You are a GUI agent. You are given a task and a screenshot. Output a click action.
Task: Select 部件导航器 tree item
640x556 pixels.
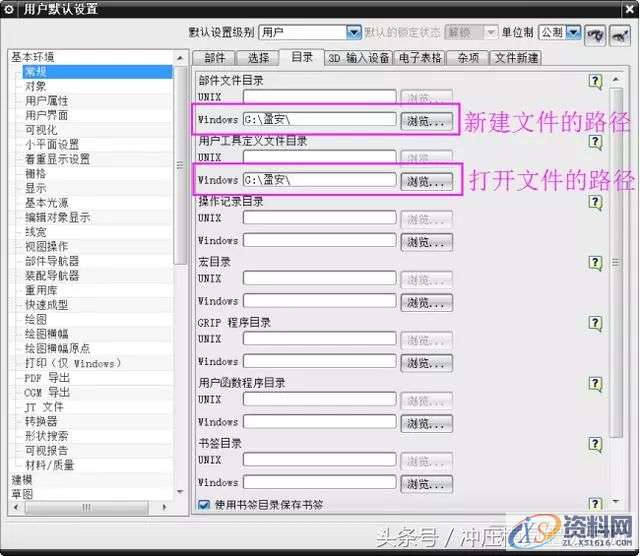pyautogui.click(x=52, y=261)
